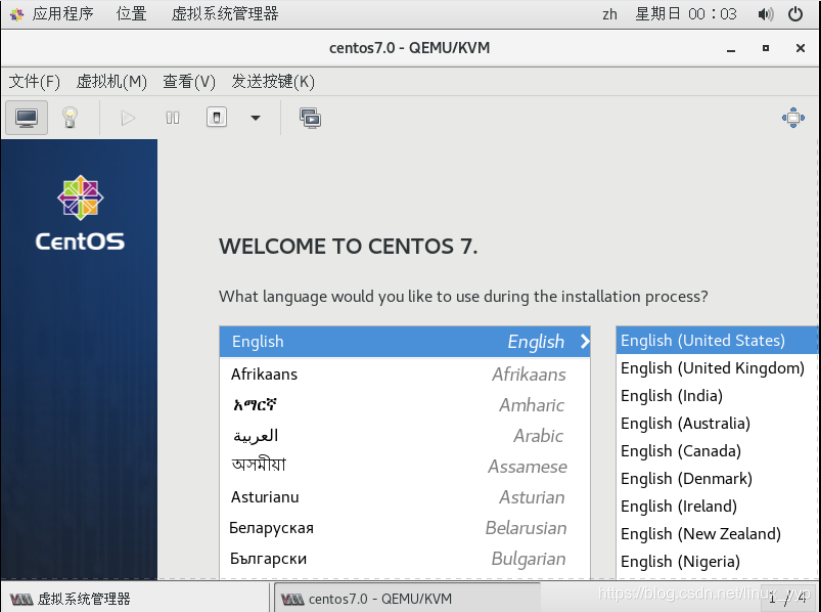Maximize the centos7.0 QEMU/KVM window
The image size is (821, 612).
point(765,48)
